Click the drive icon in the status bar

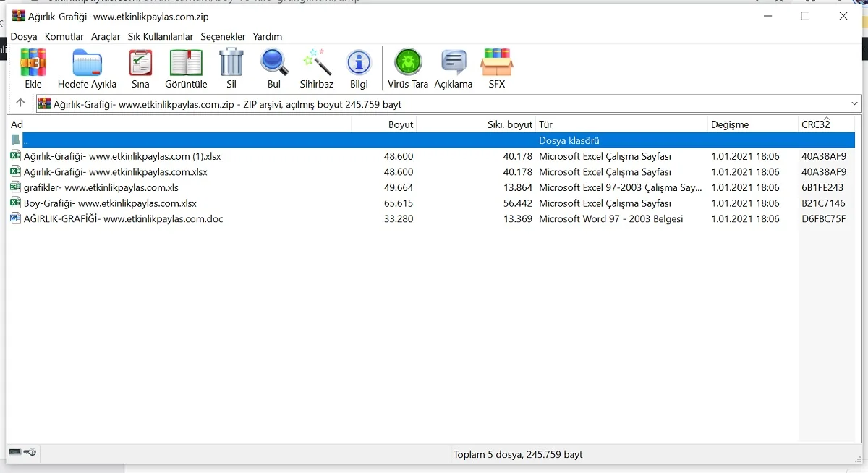pos(15,453)
